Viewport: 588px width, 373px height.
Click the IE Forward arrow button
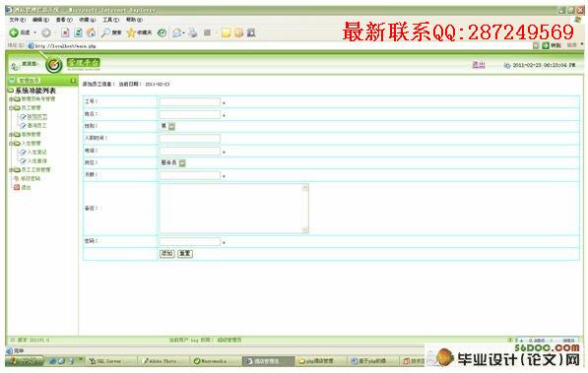tap(46, 33)
